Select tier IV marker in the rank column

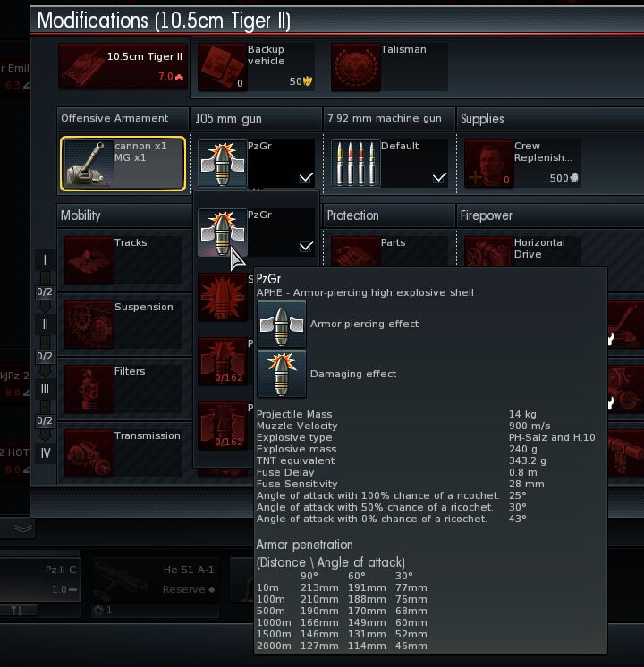coord(45,453)
